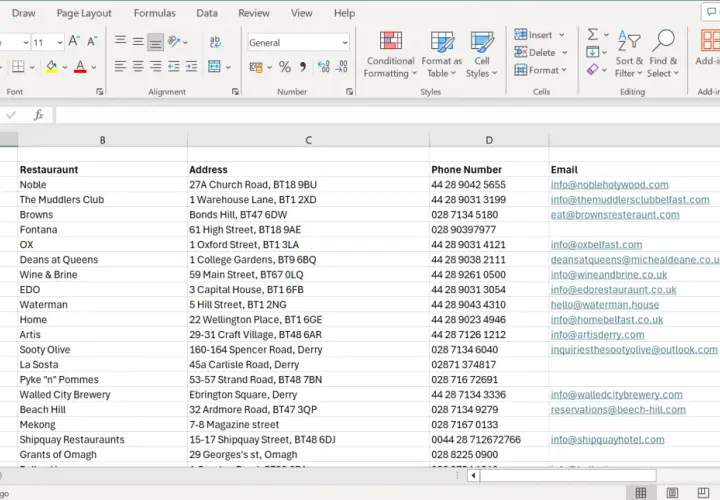
Task: Switch to Normal view in status bar
Action: [641, 493]
